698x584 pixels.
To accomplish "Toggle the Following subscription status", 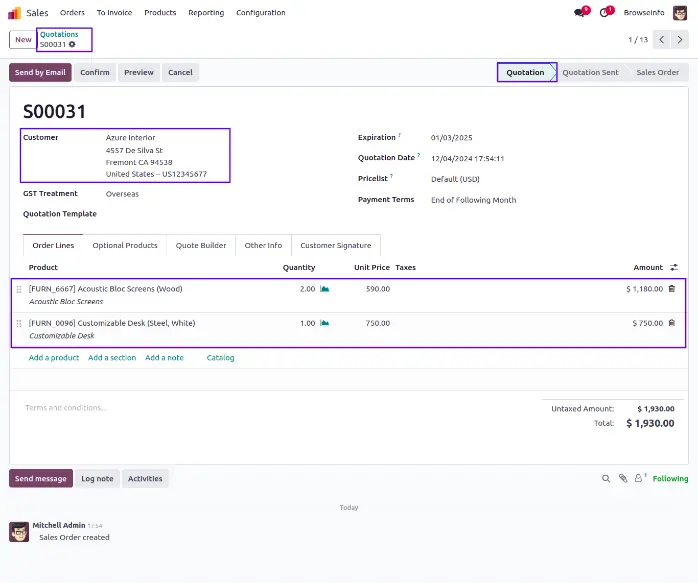I will tap(670, 479).
